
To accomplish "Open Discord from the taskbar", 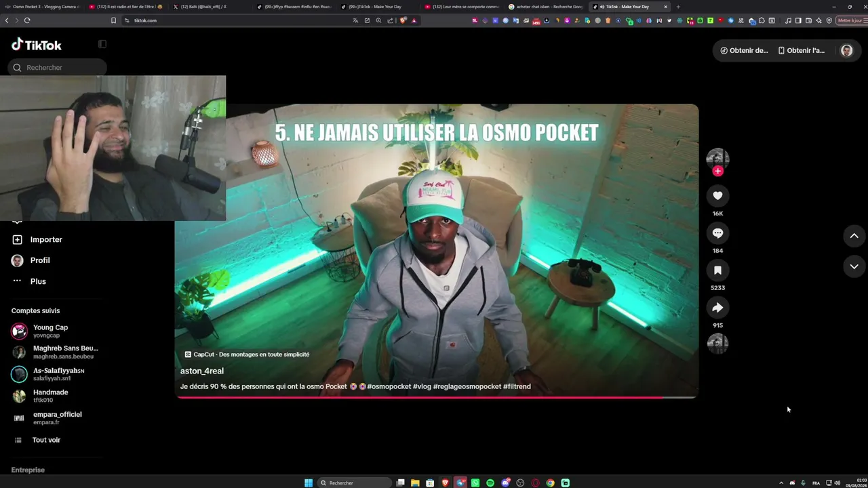I will pyautogui.click(x=505, y=483).
